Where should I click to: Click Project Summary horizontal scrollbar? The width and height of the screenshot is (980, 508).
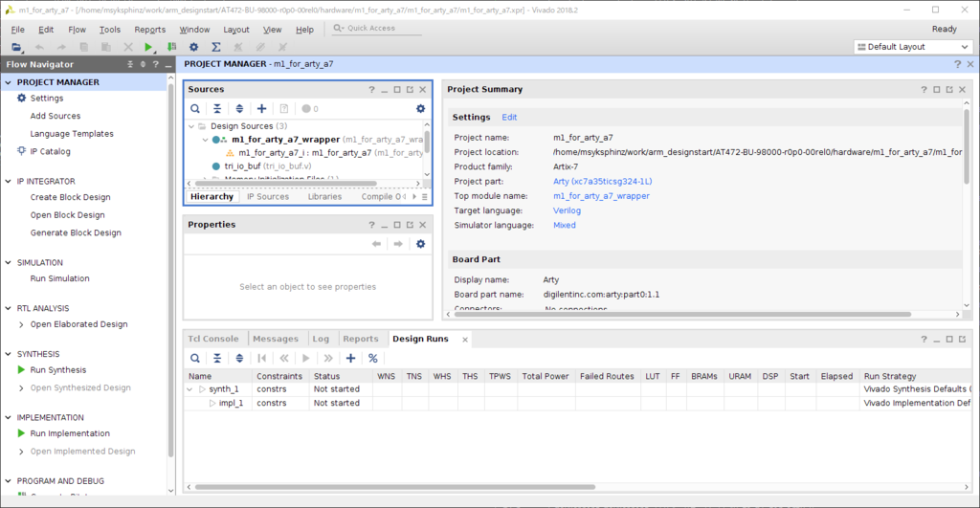pyautogui.click(x=681, y=315)
